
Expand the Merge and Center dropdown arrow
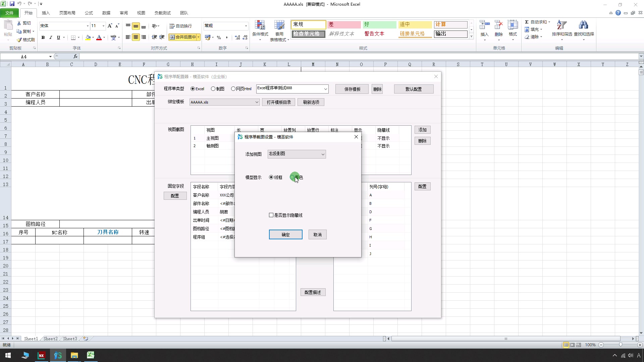coord(199,37)
